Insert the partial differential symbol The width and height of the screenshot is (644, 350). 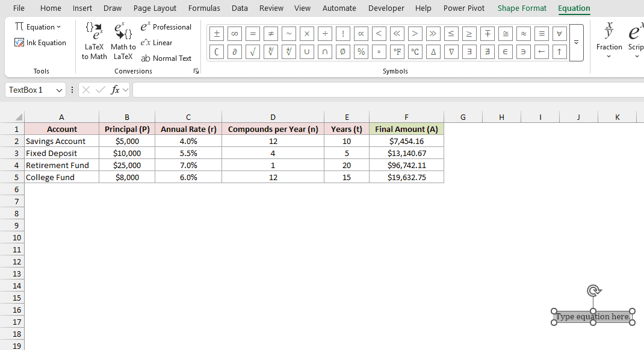point(235,52)
